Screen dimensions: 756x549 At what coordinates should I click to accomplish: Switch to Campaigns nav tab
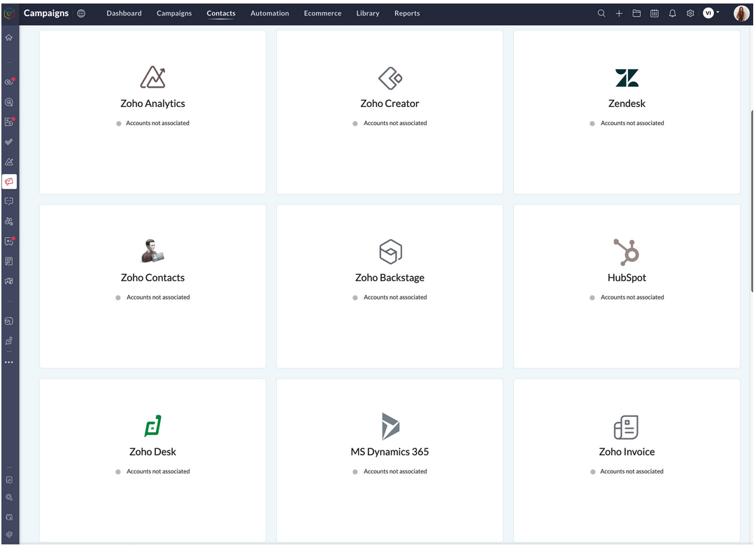click(174, 13)
